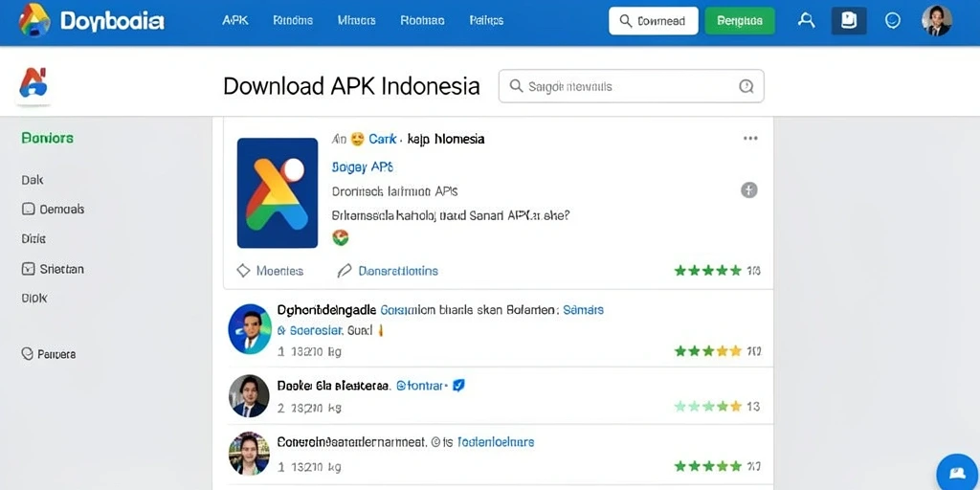
Task: Click the Samars link
Action: point(583,309)
